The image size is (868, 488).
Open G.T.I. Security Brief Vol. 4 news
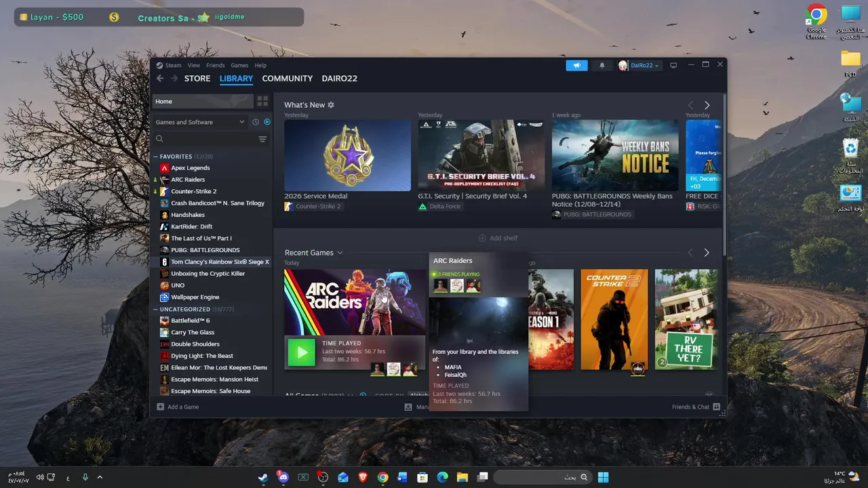pyautogui.click(x=481, y=155)
